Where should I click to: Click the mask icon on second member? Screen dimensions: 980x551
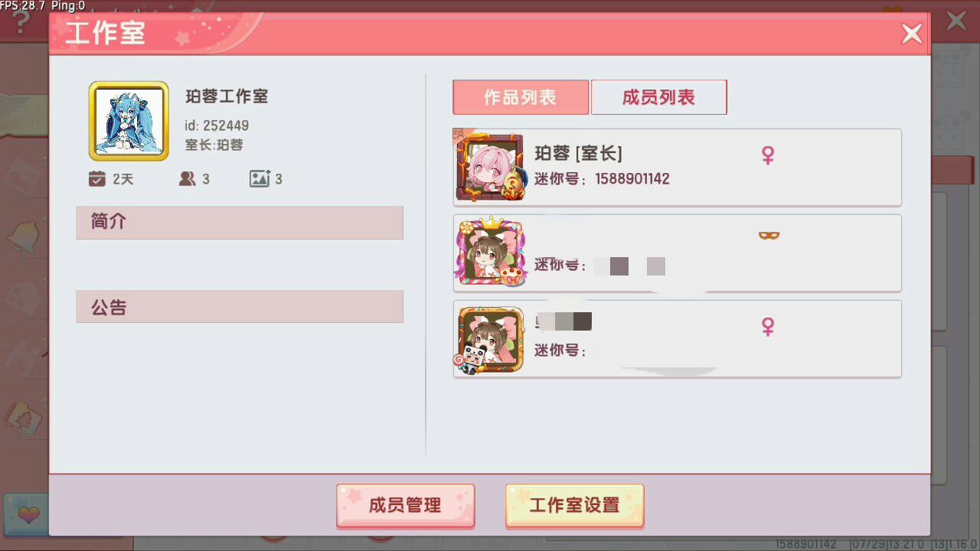click(769, 236)
